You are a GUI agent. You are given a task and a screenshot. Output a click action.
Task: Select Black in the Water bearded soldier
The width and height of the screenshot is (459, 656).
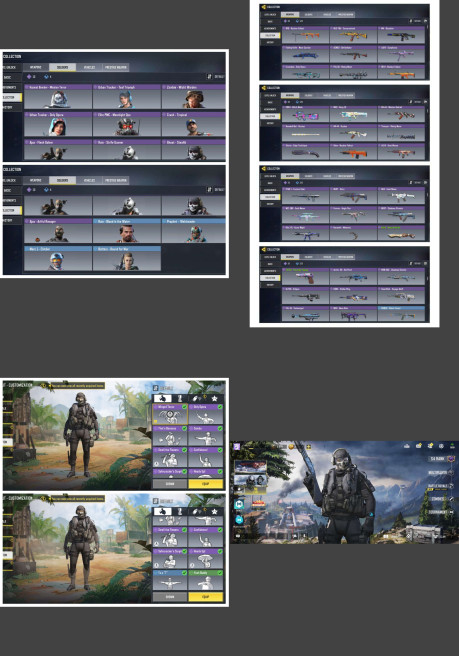click(126, 231)
